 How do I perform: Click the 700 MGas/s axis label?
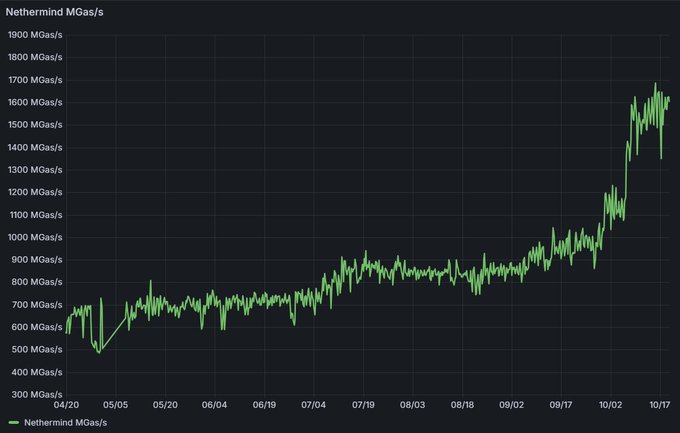[x=37, y=305]
